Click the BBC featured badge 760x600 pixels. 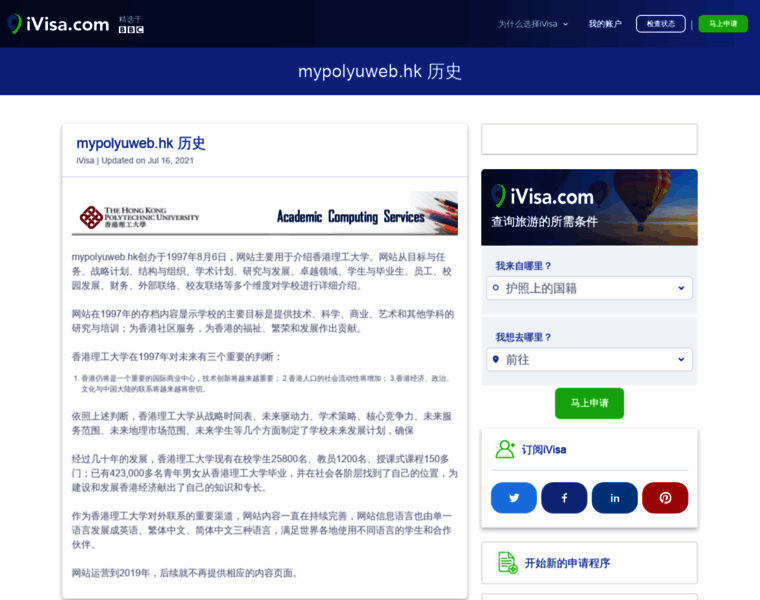pos(131,24)
